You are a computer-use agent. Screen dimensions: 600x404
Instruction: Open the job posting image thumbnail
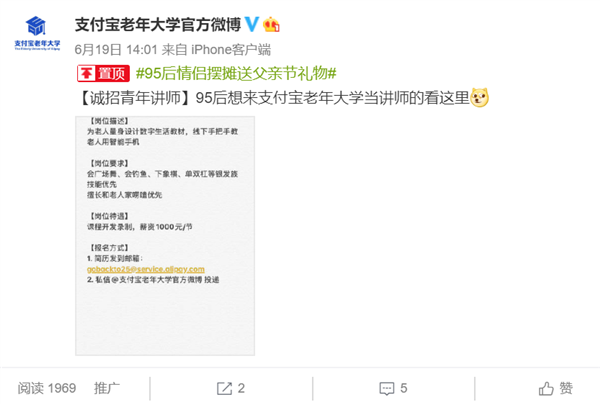pos(165,236)
